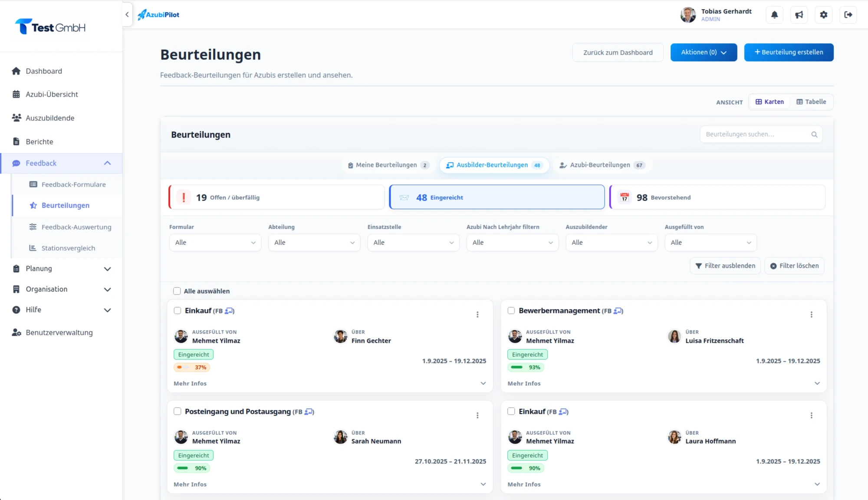Click the logout icon in header
The height and width of the screenshot is (500, 868).
pos(848,15)
